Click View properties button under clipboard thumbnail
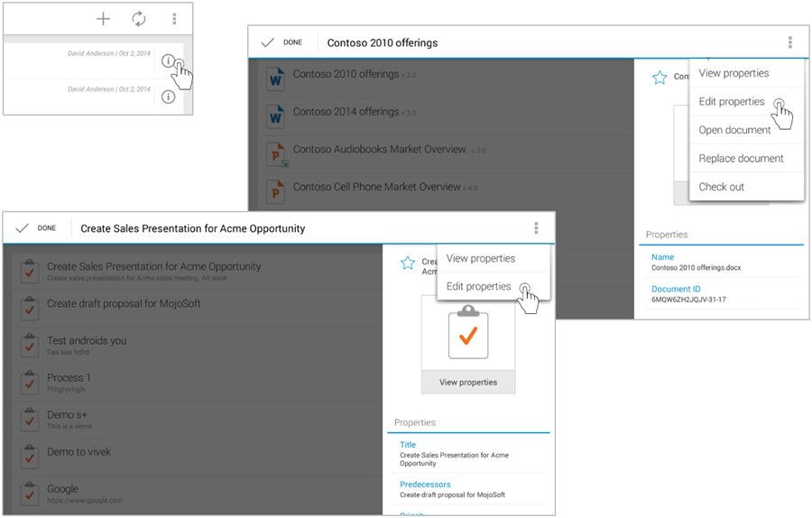This screenshot has width=812, height=518. tap(468, 382)
